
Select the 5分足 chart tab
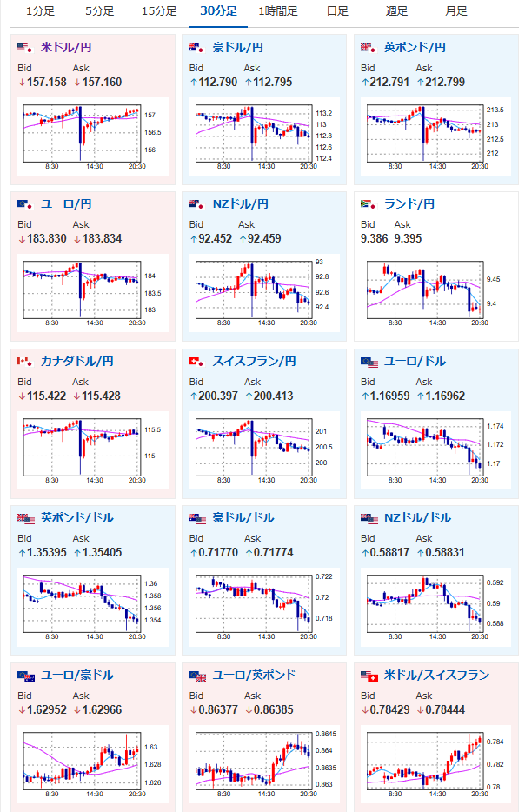click(99, 11)
